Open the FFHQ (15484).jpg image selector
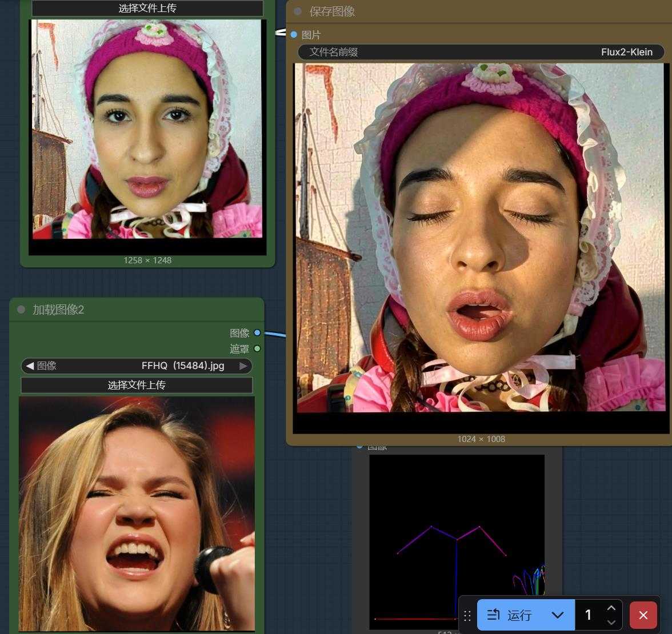This screenshot has width=672, height=634. click(137, 366)
